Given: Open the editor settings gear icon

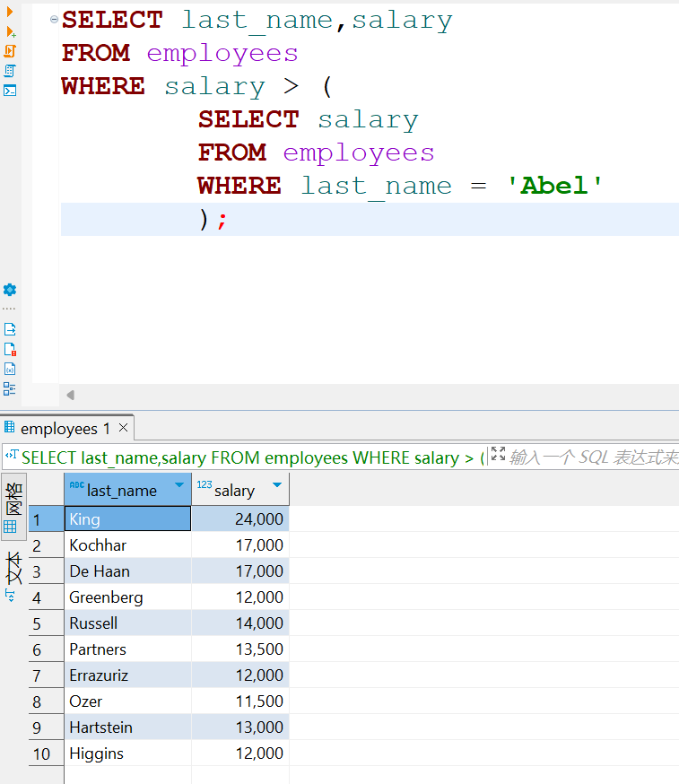Looking at the screenshot, I should coord(10,290).
